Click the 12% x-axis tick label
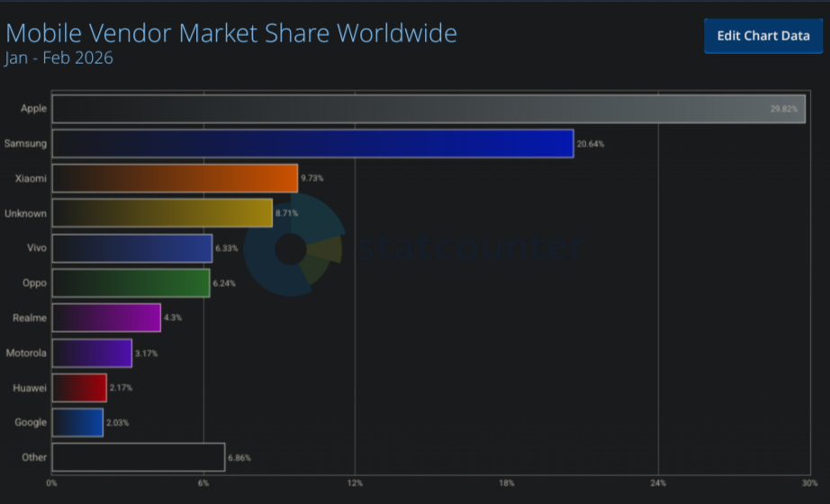The image size is (830, 504). pos(356,482)
